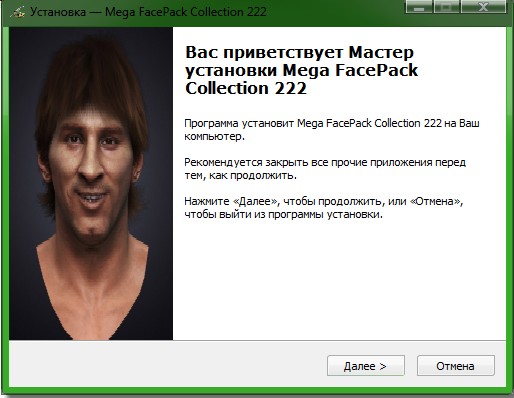
Task: Maximize the installer window
Action: pos(447,7)
